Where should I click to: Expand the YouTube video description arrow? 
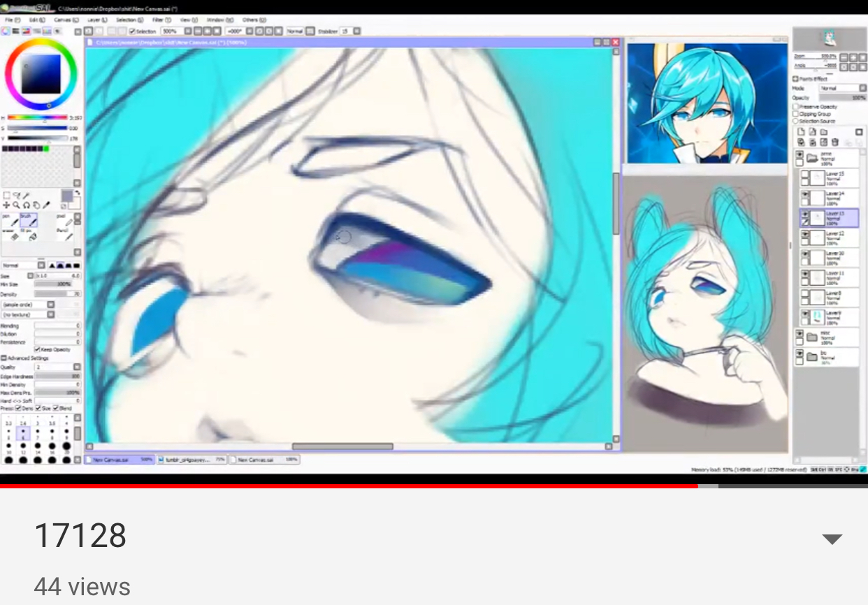[832, 539]
